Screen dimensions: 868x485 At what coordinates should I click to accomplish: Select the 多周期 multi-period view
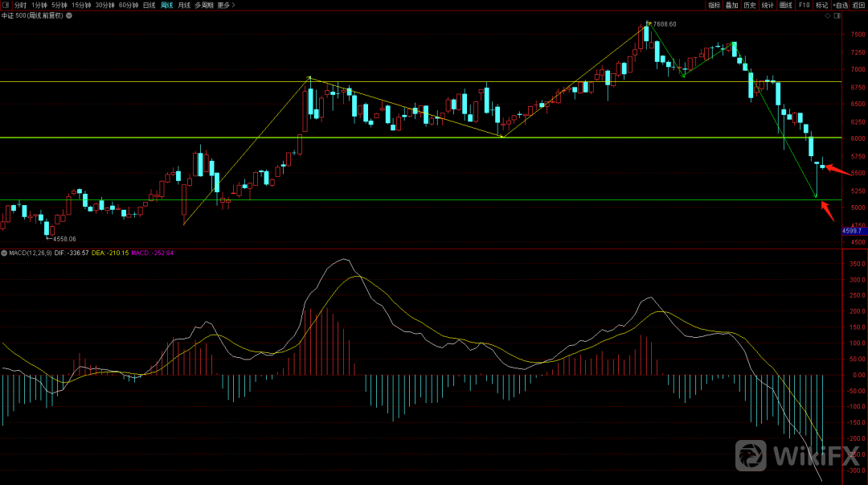(x=203, y=5)
